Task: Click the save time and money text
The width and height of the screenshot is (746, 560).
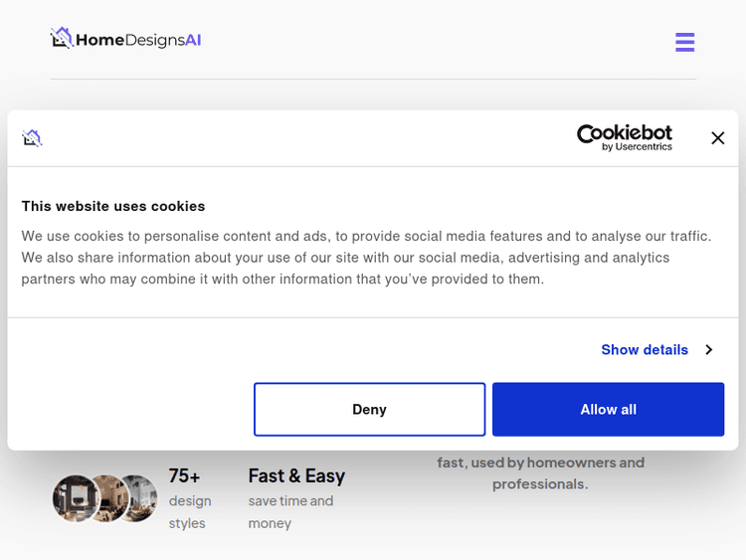Action: tap(290, 512)
